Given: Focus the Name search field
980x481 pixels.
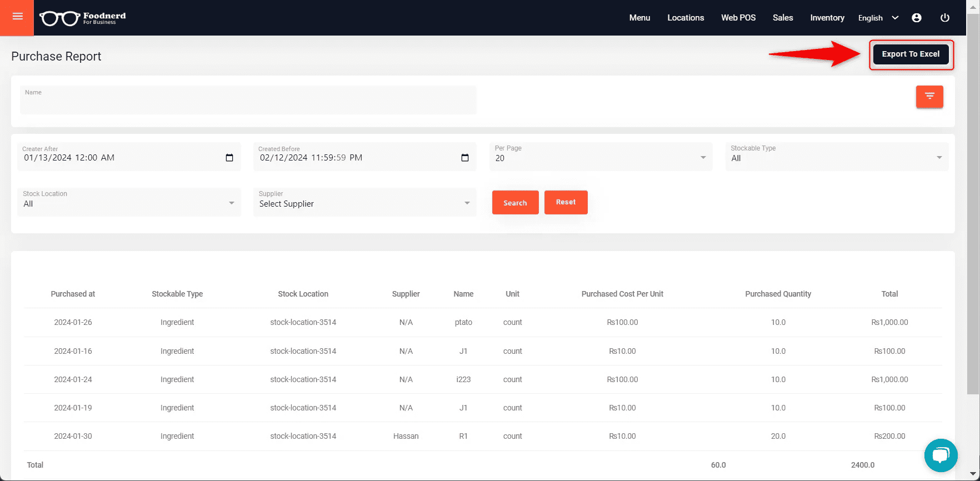Looking at the screenshot, I should (248, 100).
